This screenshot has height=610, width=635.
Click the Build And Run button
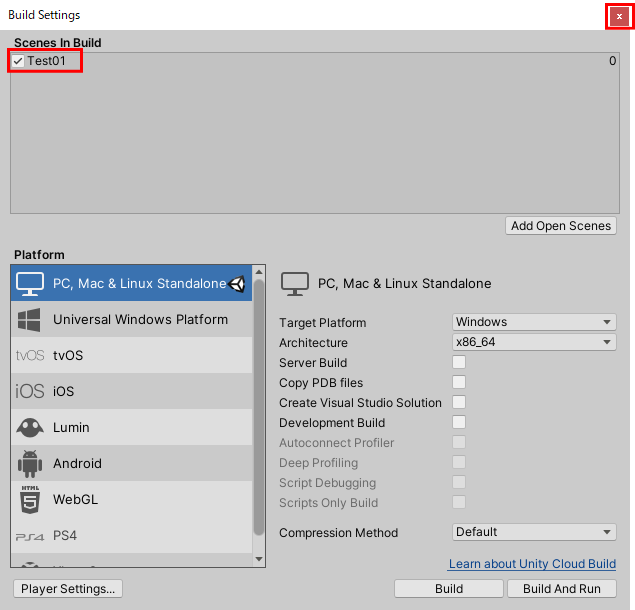click(x=562, y=589)
